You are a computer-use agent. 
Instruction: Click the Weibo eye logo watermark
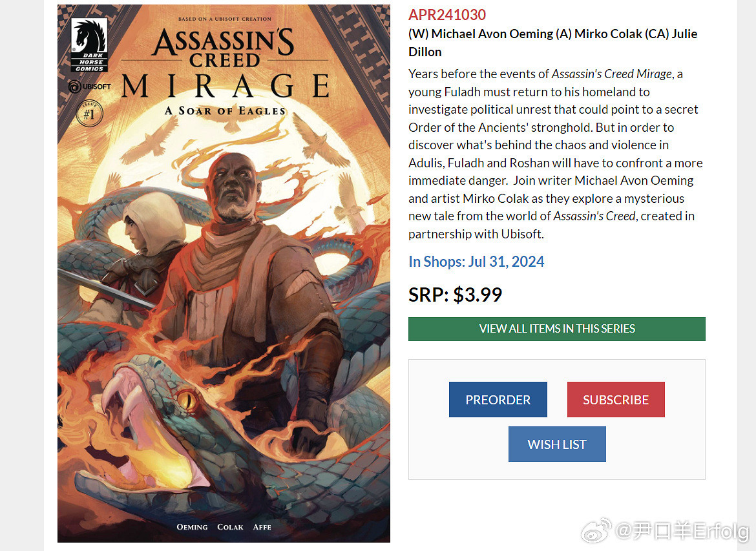[x=596, y=531]
